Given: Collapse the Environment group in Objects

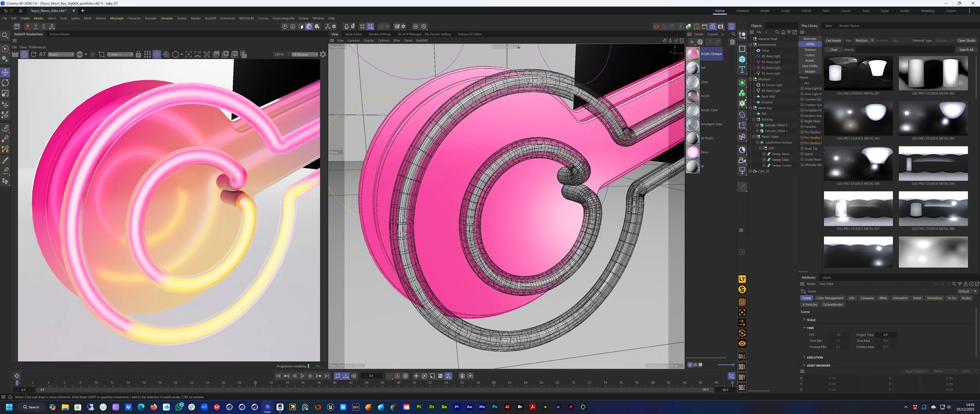Looking at the screenshot, I should 750,45.
